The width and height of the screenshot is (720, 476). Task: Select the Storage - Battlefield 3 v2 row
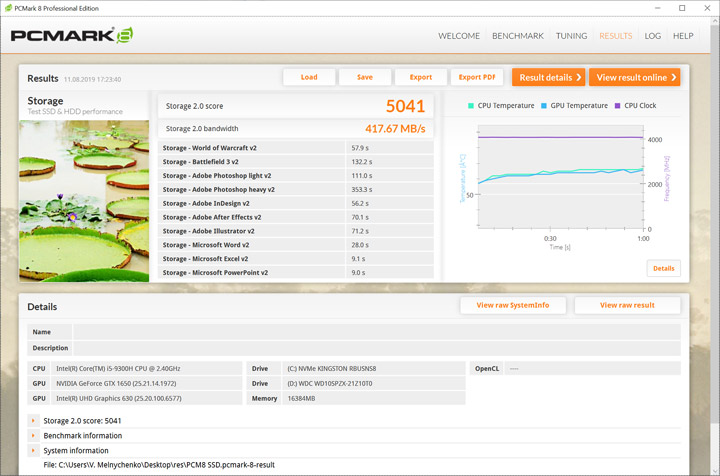click(x=296, y=162)
